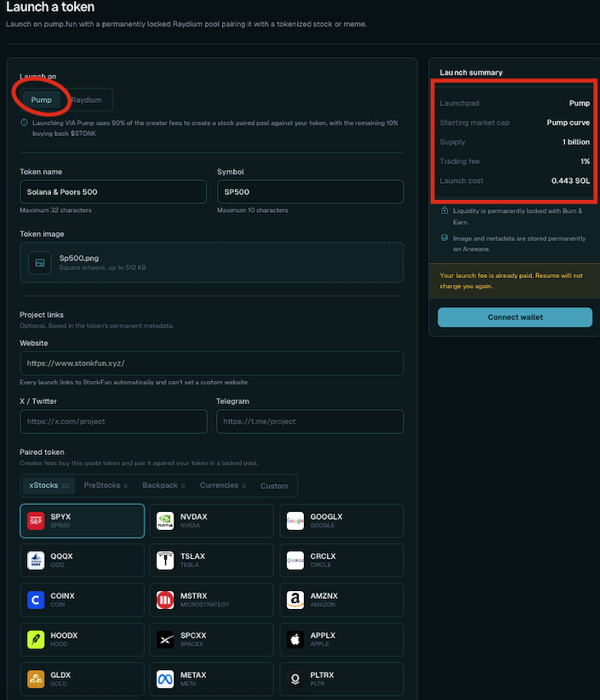
Task: Choose the CRCLX ticker label
Action: point(323,556)
